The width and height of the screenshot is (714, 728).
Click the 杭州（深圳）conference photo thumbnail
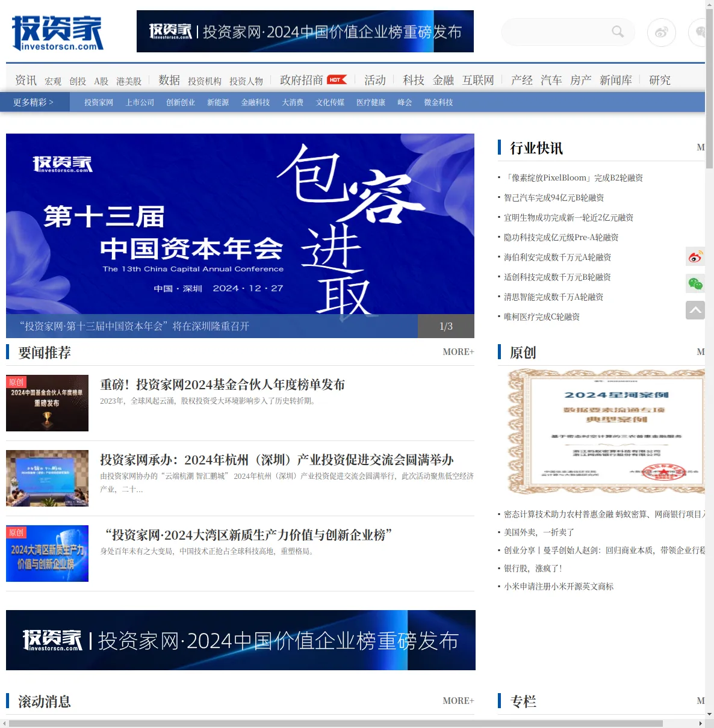point(47,478)
